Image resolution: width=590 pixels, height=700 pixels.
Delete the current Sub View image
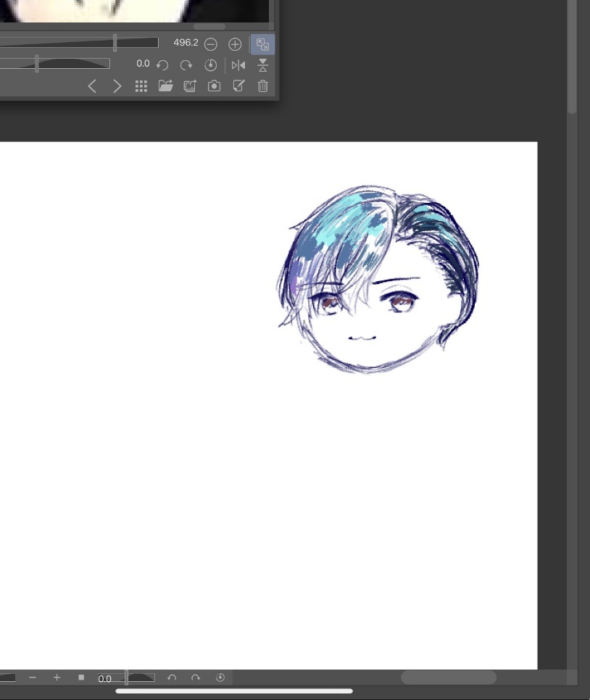[262, 86]
